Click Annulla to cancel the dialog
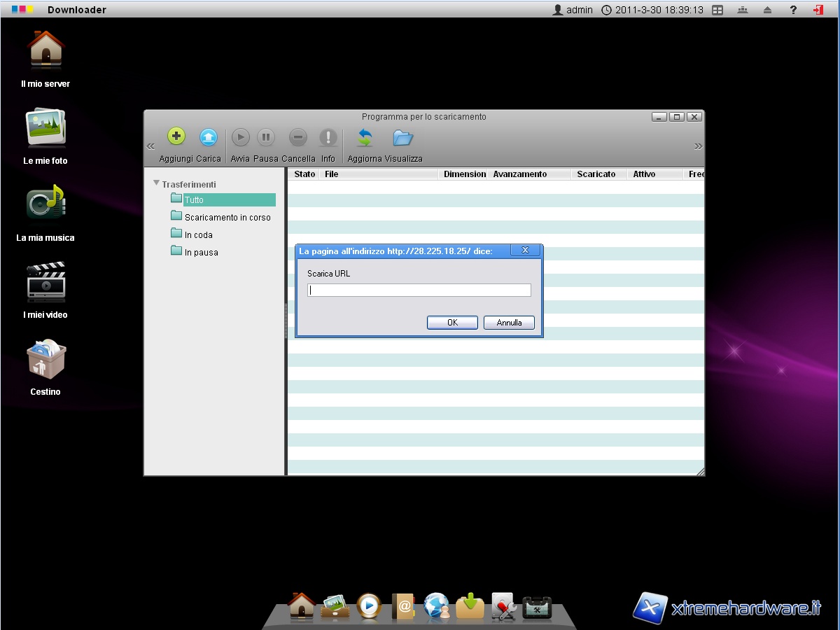 click(x=509, y=323)
